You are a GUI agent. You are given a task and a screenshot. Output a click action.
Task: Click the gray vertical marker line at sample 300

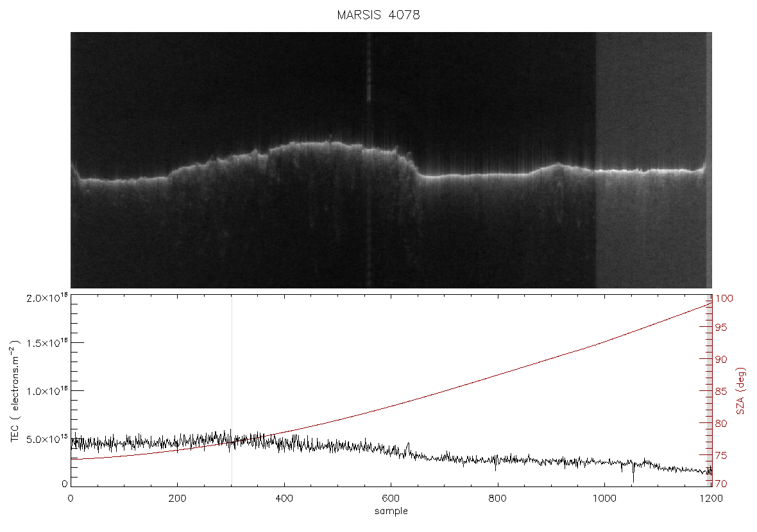232,390
